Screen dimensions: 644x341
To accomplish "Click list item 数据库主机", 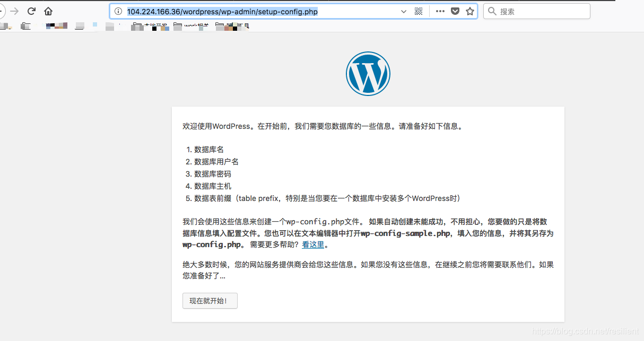I will coord(213,186).
